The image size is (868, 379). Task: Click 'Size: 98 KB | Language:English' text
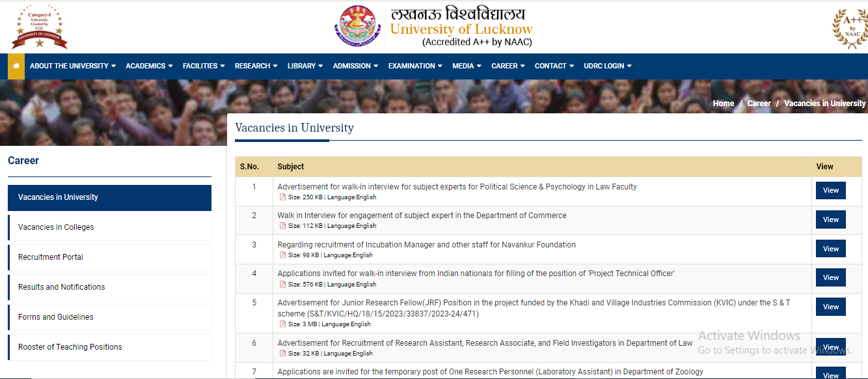[331, 255]
